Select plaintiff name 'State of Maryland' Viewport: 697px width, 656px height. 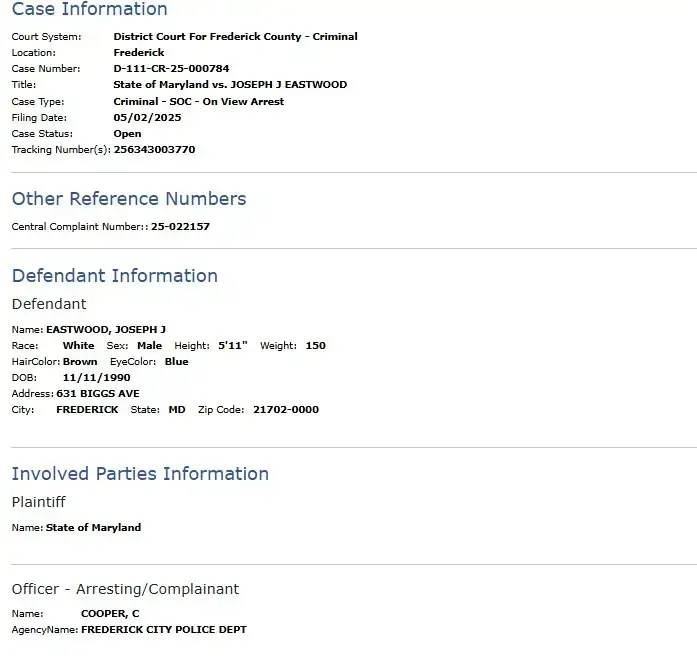(93, 528)
